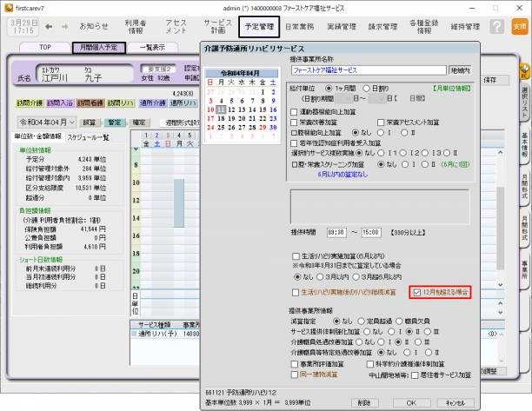This screenshot has width=532, height=411.
Task: Open the orange 支援 support icon
Action: tap(519, 27)
